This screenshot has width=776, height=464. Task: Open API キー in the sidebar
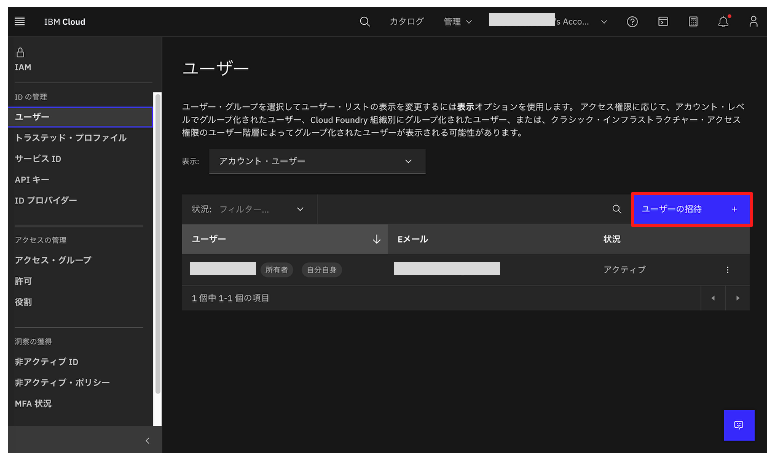point(32,179)
